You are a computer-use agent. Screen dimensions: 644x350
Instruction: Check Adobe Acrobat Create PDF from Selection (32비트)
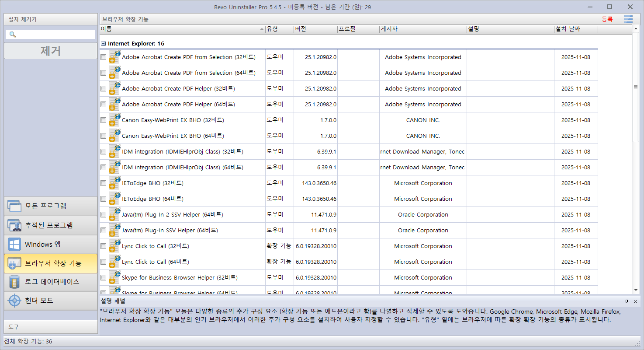click(103, 57)
